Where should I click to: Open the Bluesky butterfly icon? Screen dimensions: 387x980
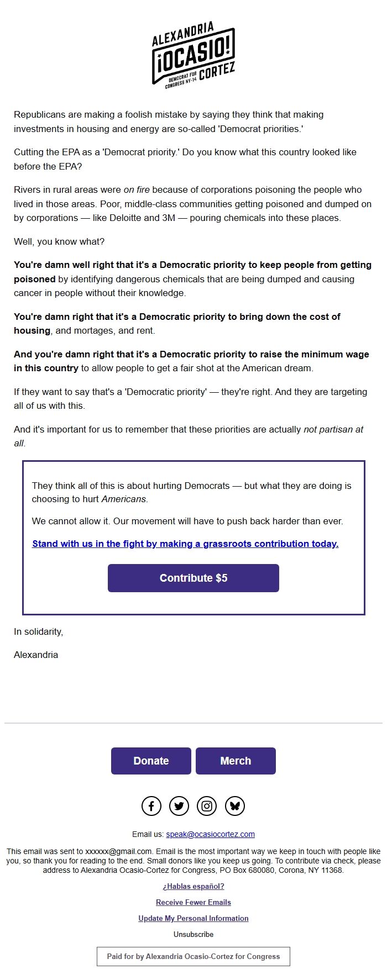point(235,806)
